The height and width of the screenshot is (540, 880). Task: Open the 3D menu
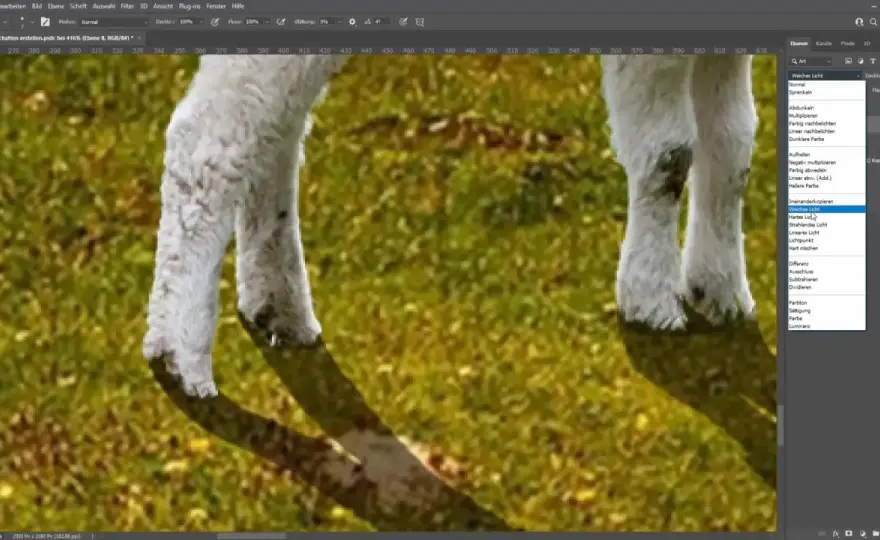(144, 6)
